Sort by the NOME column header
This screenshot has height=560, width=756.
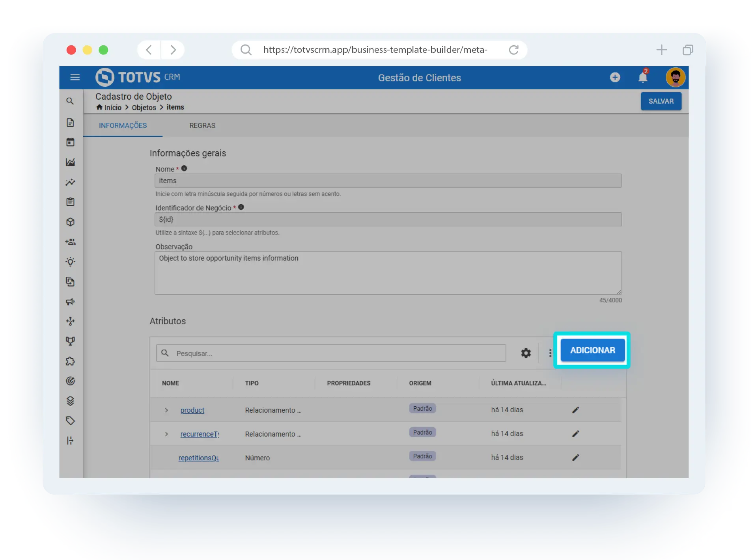click(x=170, y=383)
